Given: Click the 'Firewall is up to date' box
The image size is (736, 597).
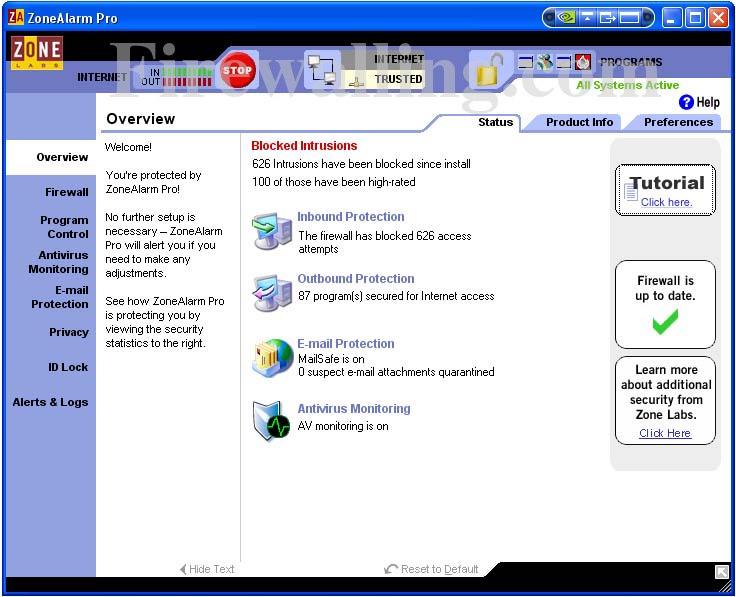Looking at the screenshot, I should [x=665, y=305].
